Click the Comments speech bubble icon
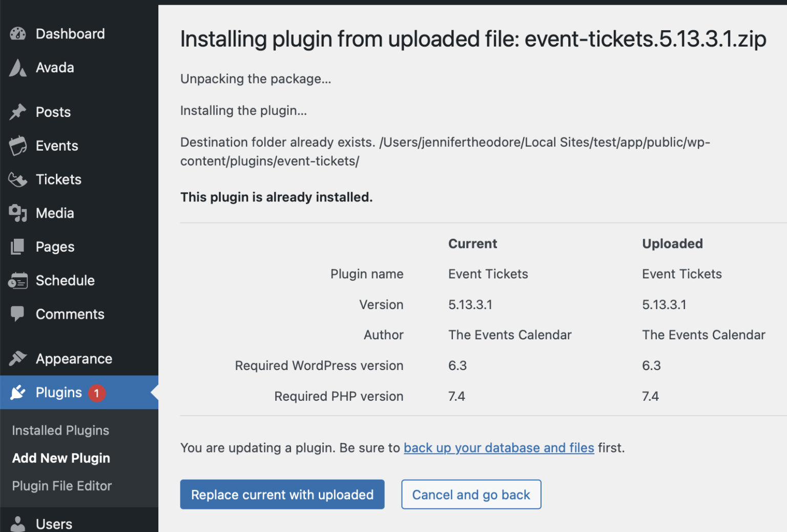 [17, 314]
